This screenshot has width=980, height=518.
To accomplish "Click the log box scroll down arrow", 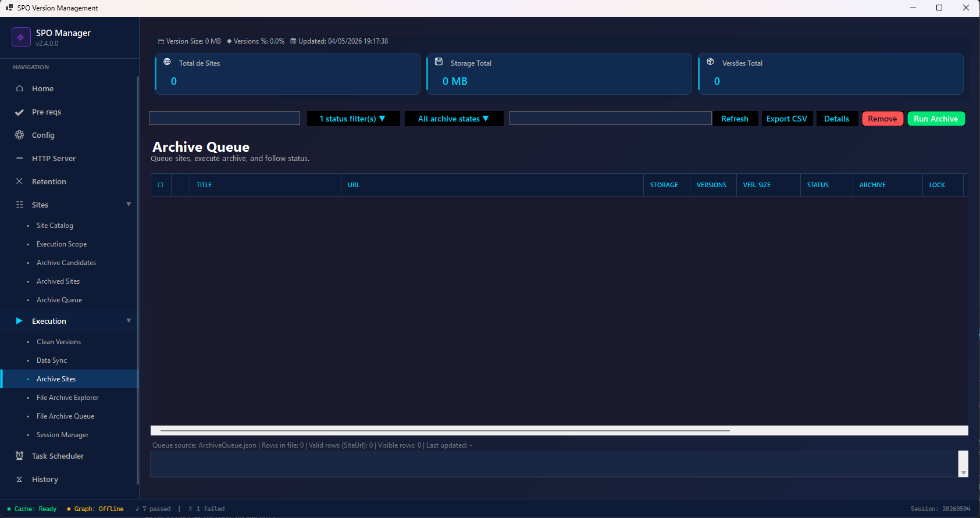I will click(964, 473).
